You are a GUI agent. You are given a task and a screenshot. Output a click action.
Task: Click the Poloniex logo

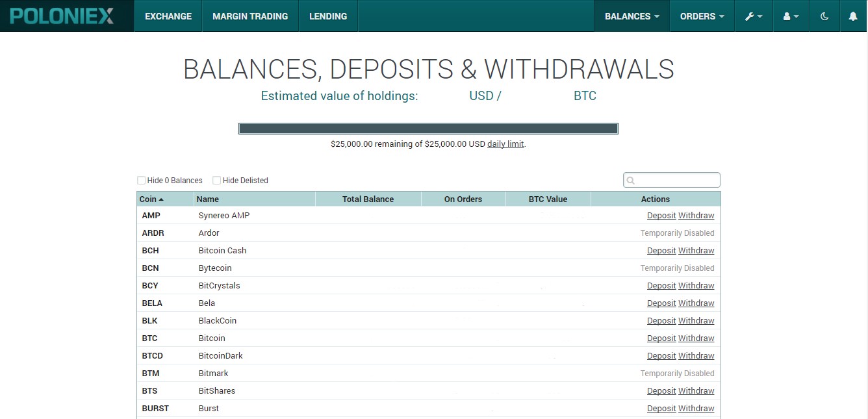click(x=62, y=16)
